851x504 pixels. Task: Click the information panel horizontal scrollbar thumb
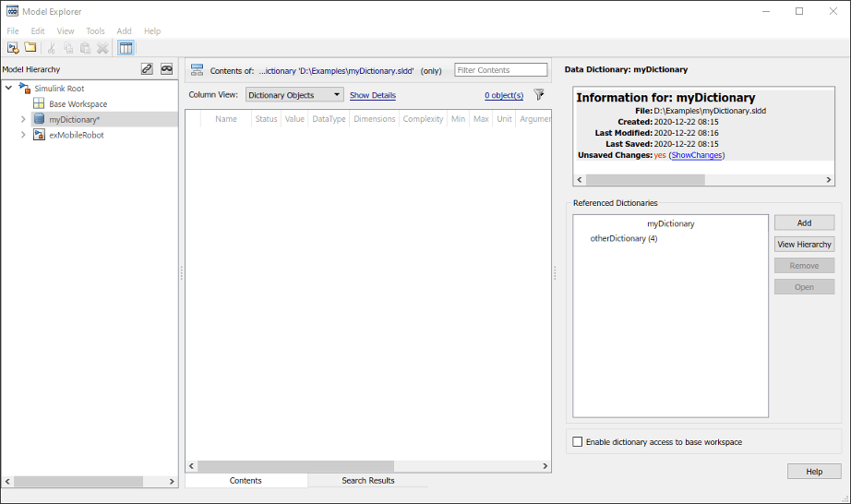coord(645,180)
